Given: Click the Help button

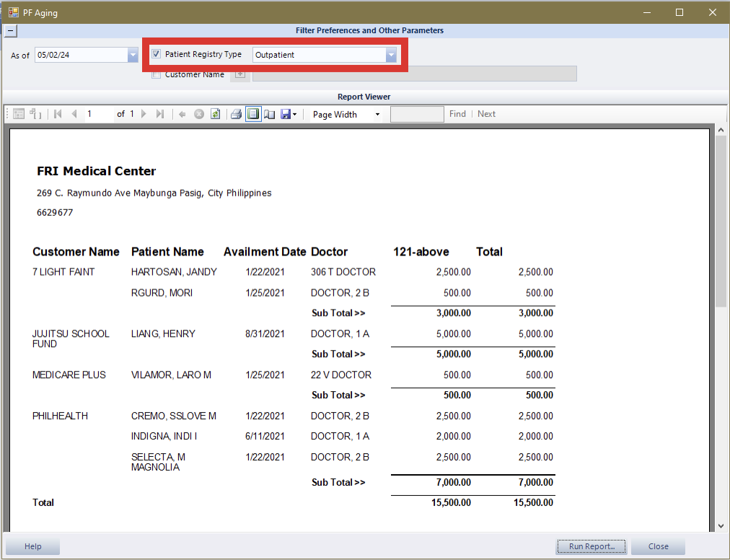Looking at the screenshot, I should [x=33, y=546].
